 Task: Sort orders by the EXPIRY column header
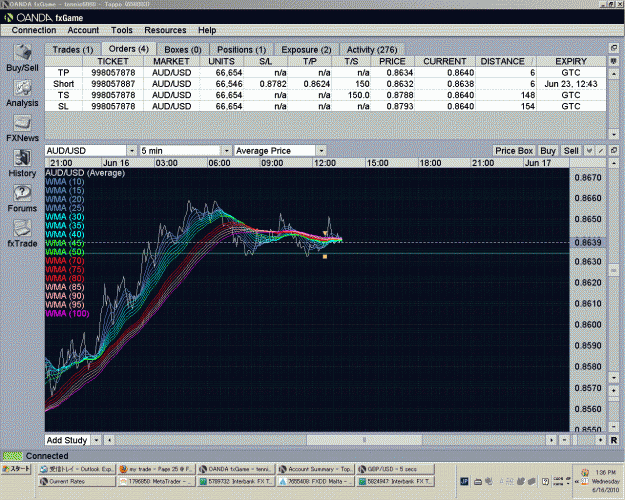571,61
